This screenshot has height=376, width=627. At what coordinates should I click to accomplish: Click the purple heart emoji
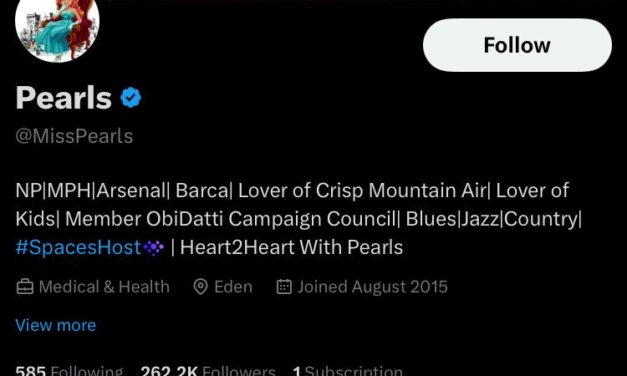click(154, 248)
